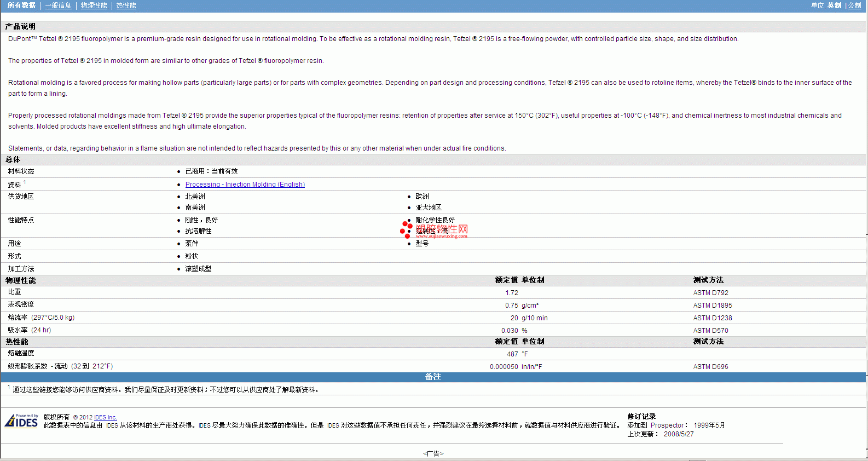This screenshot has width=868, height=461.
Task: Select the 欧洲 region entry
Action: (422, 197)
